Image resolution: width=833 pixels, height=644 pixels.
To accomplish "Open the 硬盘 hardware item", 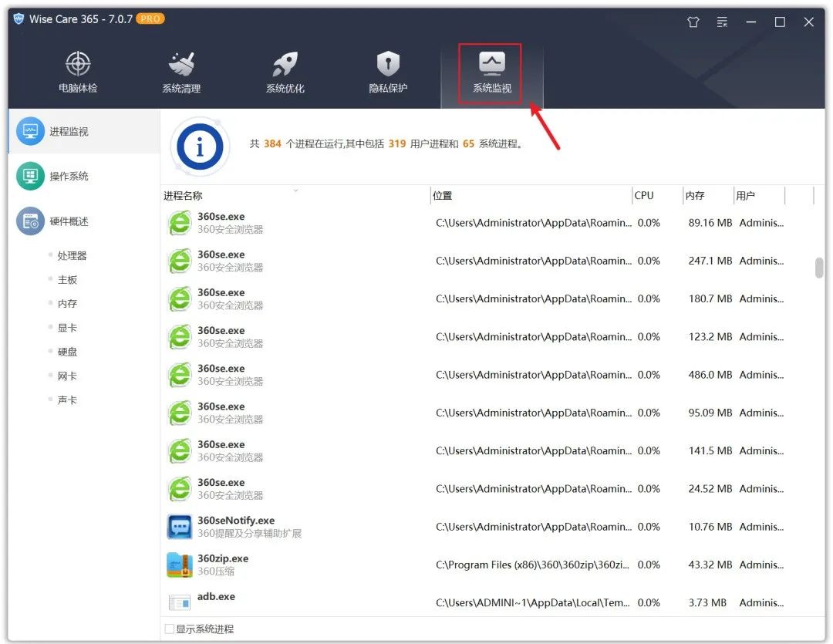I will coord(67,352).
